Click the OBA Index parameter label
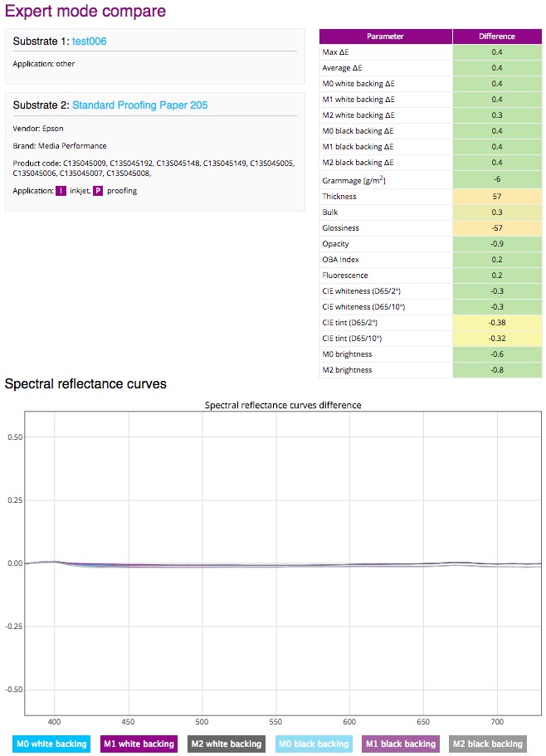This screenshot has height=756, width=546. pos(341,260)
